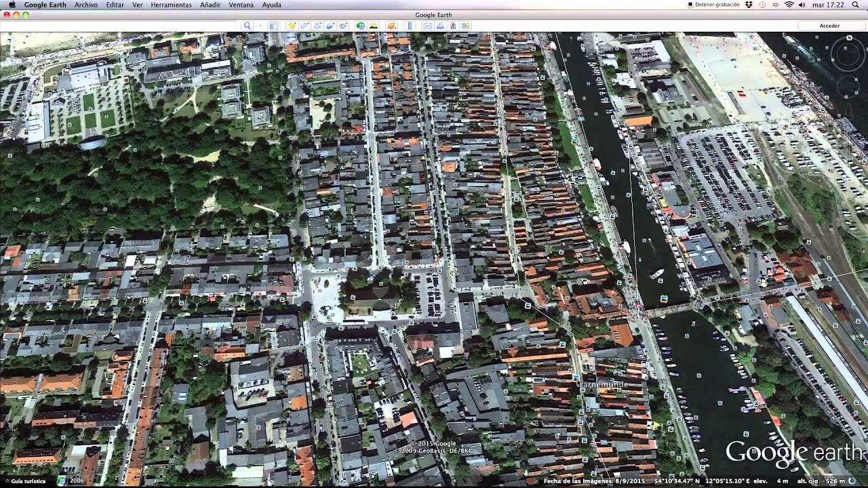This screenshot has width=868, height=488.
Task: Open the Herramientas menu
Action: tap(171, 5)
